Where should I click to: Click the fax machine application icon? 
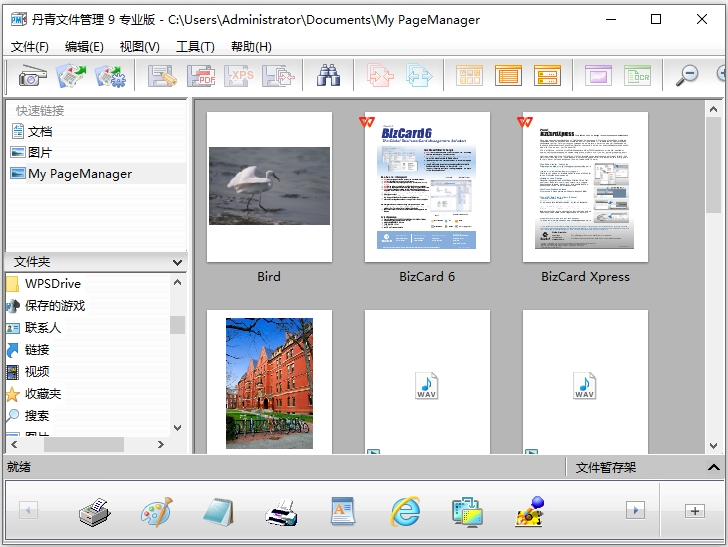coord(95,513)
